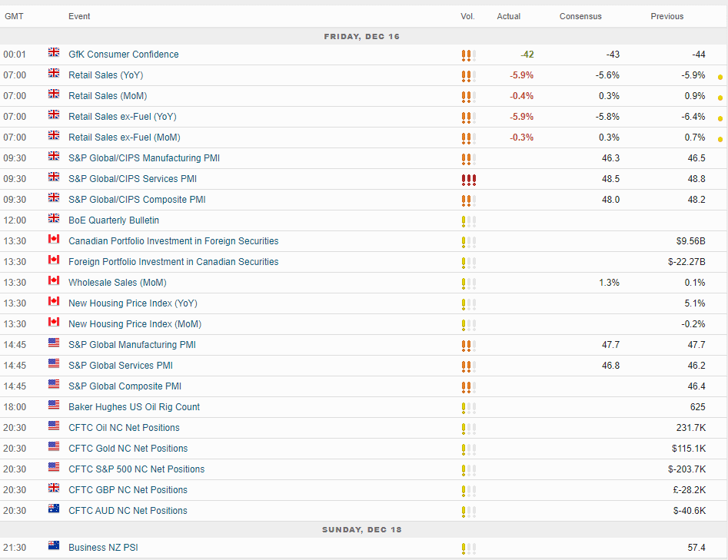Viewport: 728px width, 560px height.
Task: Click the Canada flag beside New Housing Price Index (YoY)
Action: (53, 302)
